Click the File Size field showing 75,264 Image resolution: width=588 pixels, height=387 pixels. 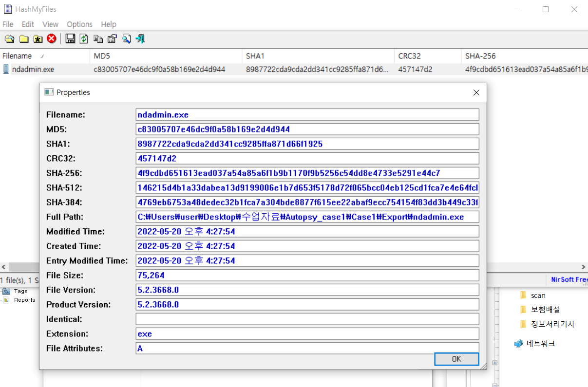click(307, 275)
